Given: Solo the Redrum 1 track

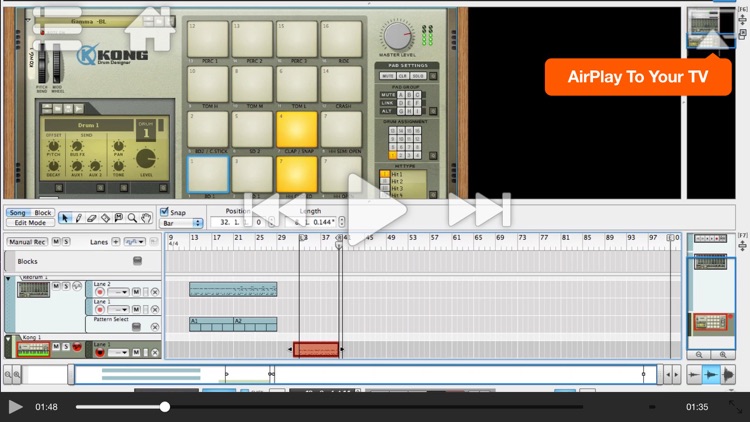Looking at the screenshot, I should [x=66, y=286].
